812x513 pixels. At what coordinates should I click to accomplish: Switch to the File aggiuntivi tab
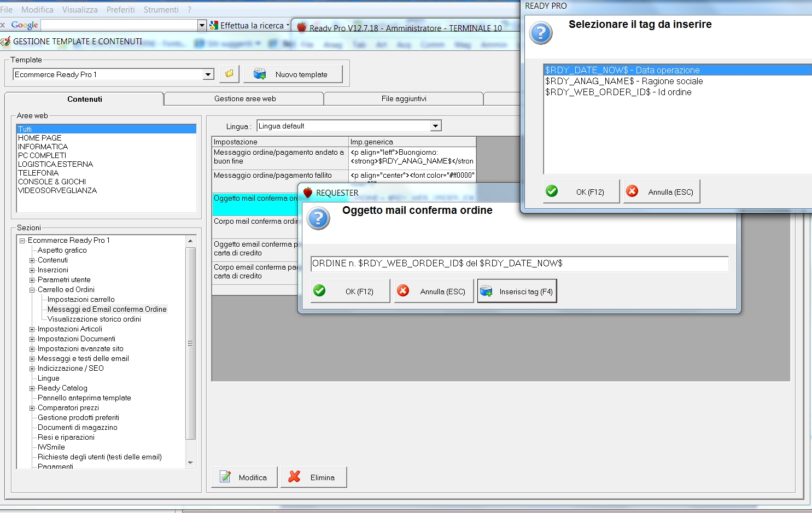click(404, 98)
